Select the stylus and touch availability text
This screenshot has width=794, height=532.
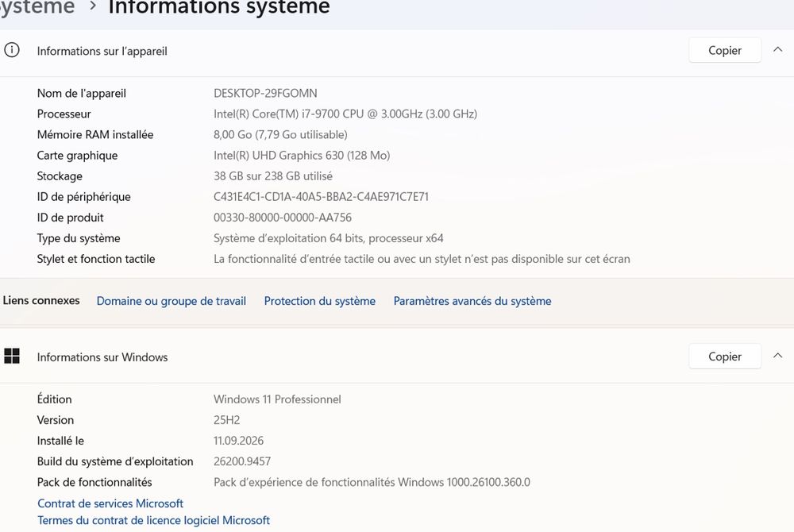click(x=422, y=259)
